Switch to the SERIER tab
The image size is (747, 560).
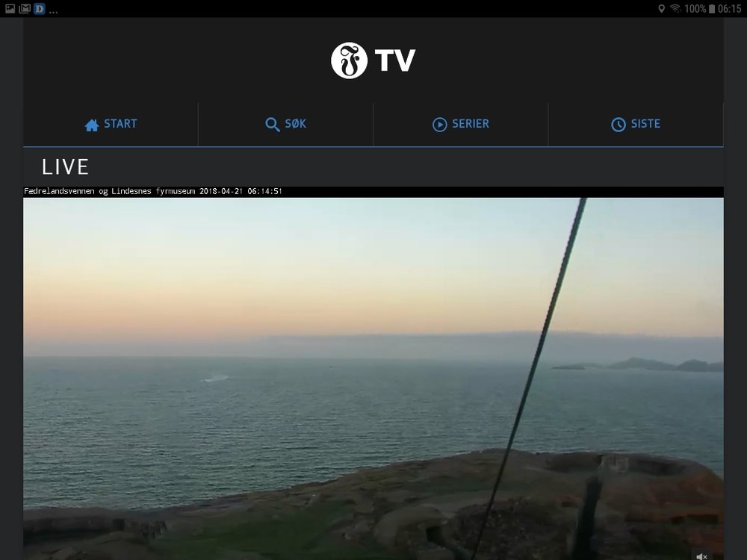tap(460, 124)
